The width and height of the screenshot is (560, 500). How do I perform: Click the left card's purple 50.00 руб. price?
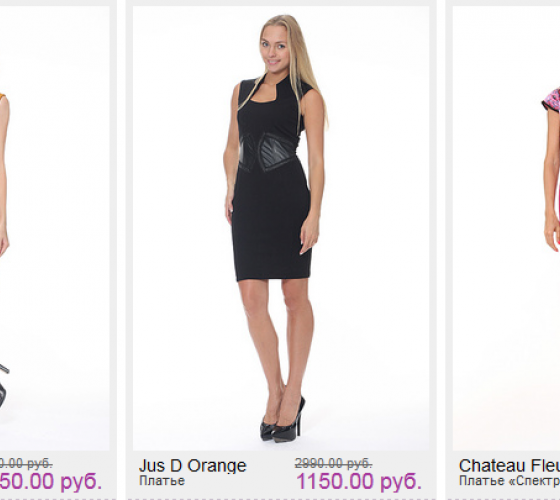pos(51,481)
